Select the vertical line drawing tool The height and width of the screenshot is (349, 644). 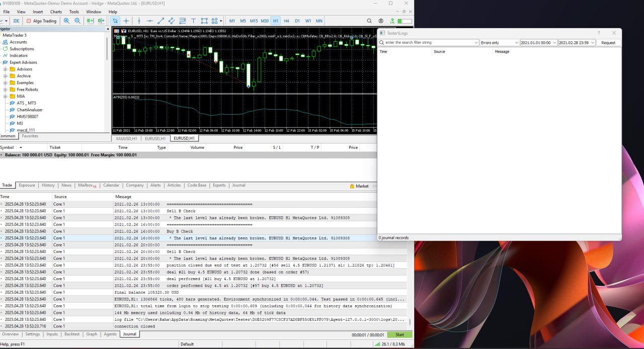click(139, 21)
